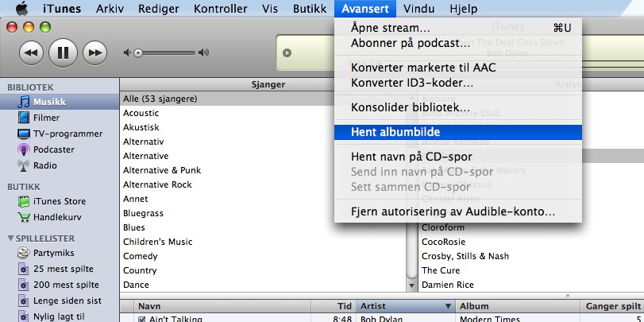Image resolution: width=644 pixels, height=322 pixels.
Task: Select Musikk in the library sidebar
Action: click(x=60, y=102)
